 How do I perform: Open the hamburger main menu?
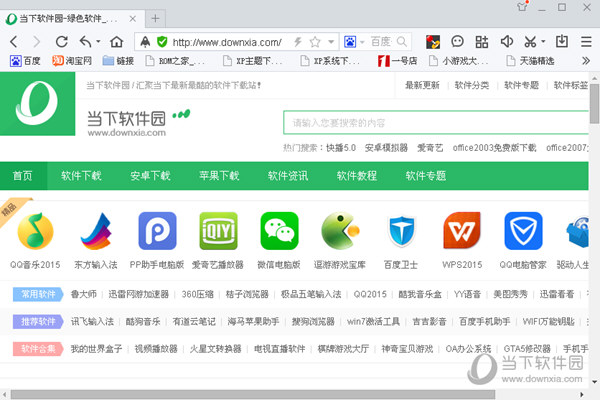point(586,41)
